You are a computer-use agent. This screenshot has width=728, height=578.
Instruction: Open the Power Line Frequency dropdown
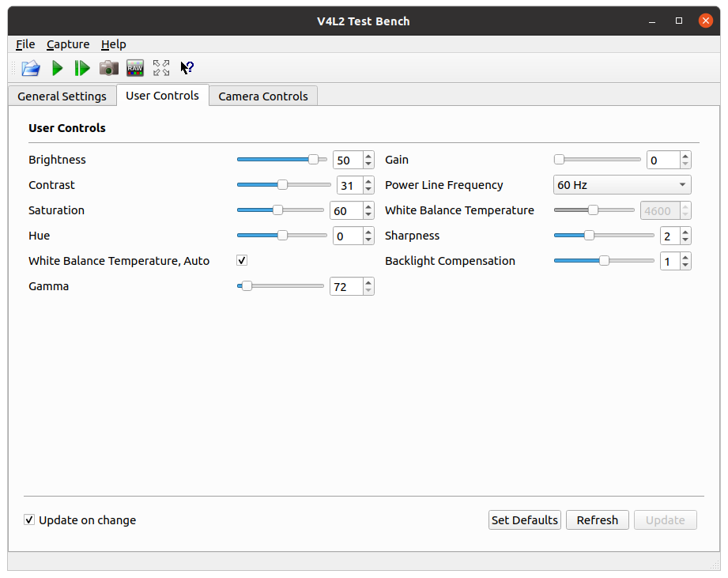(x=622, y=185)
